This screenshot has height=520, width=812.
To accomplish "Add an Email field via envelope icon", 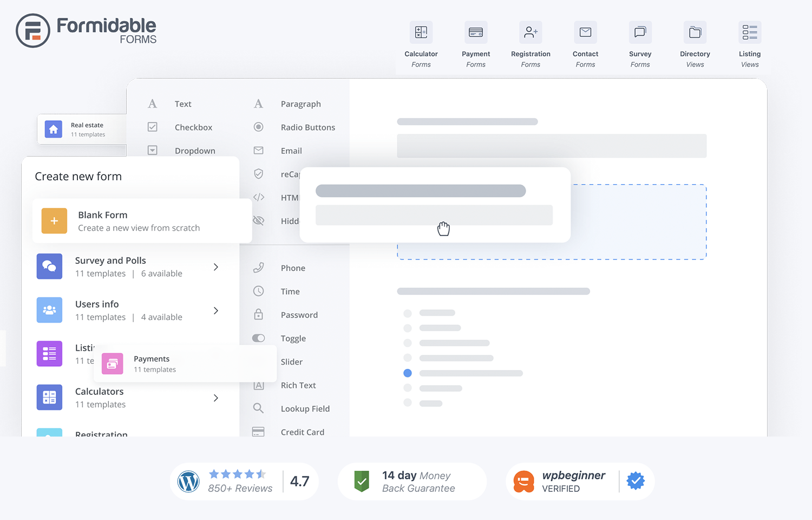I will pyautogui.click(x=259, y=151).
